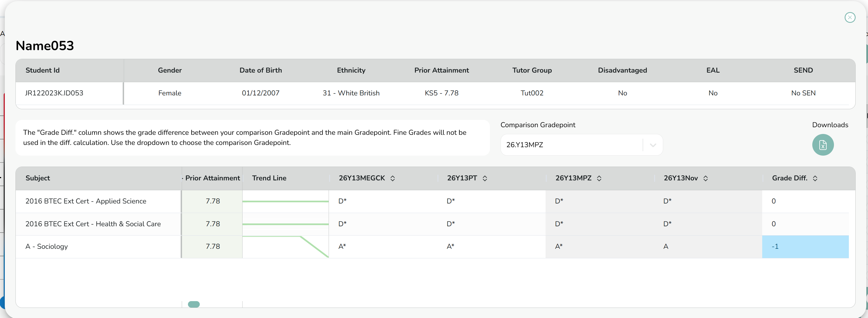Click the date of birth 01/12/2007
This screenshot has width=868, height=318.
point(261,93)
